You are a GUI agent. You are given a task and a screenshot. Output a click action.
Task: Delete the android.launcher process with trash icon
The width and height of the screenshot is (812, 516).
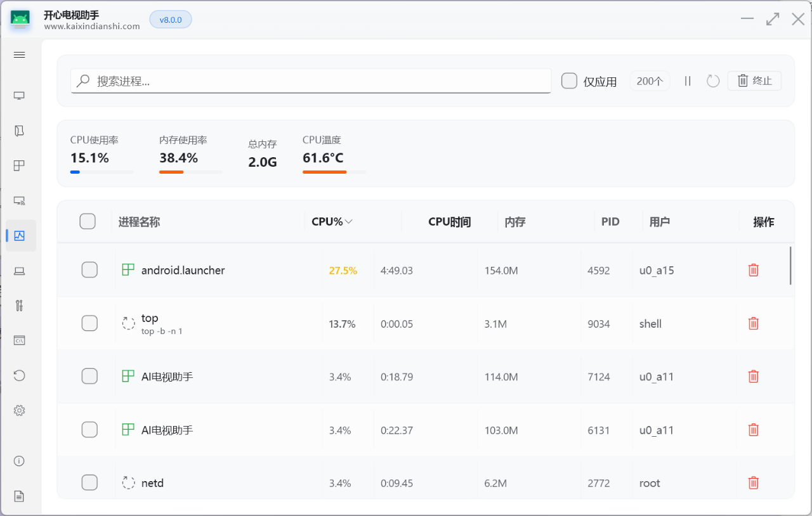(x=754, y=270)
